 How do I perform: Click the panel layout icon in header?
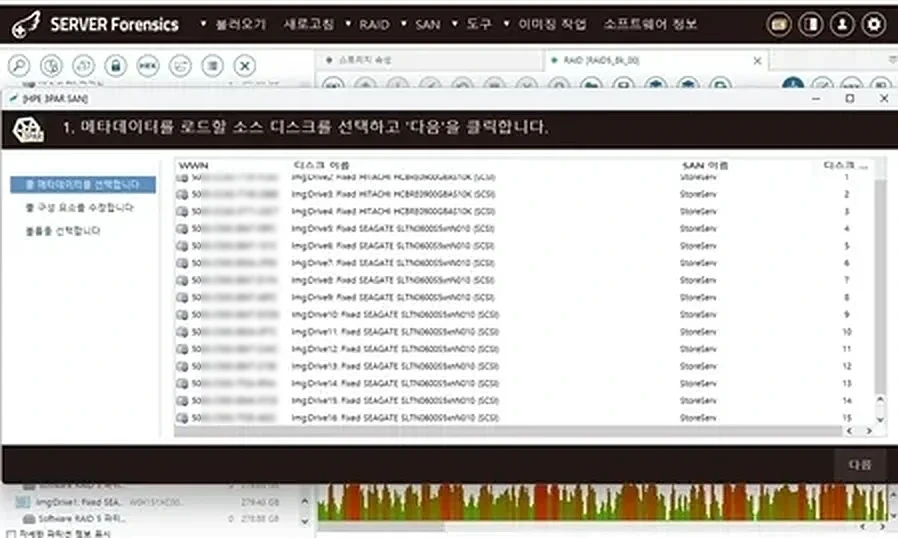(810, 24)
